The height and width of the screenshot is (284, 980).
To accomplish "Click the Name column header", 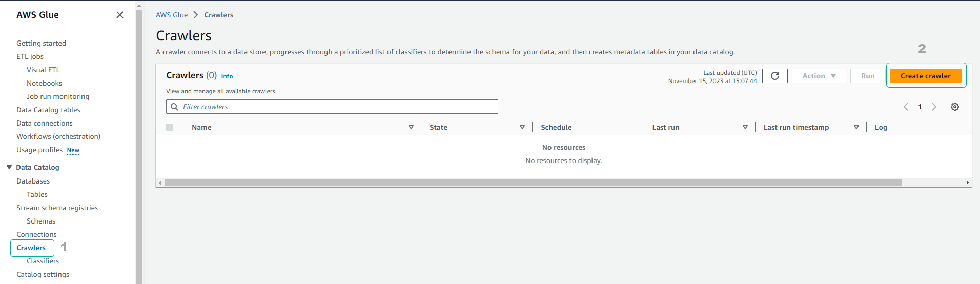I will [x=201, y=127].
